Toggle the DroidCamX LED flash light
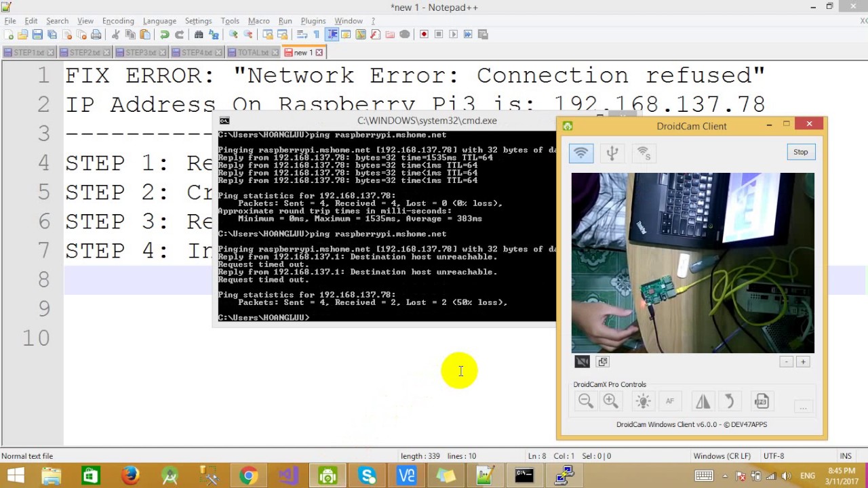 coord(643,401)
